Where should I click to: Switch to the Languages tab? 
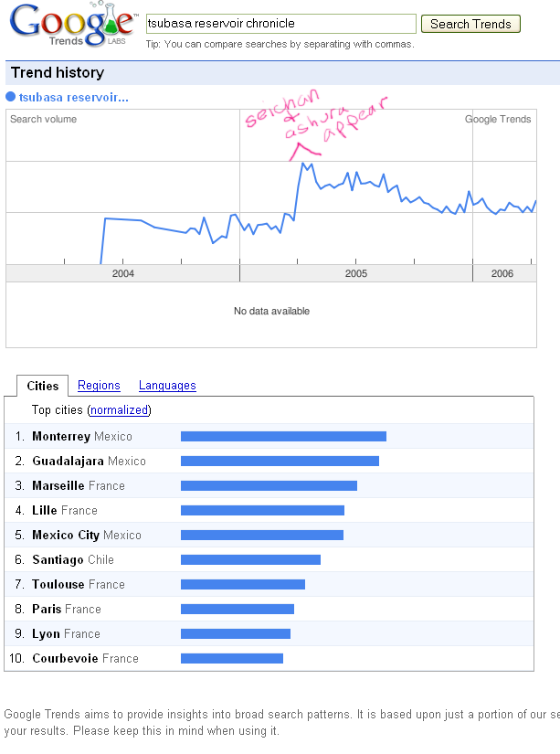click(167, 386)
